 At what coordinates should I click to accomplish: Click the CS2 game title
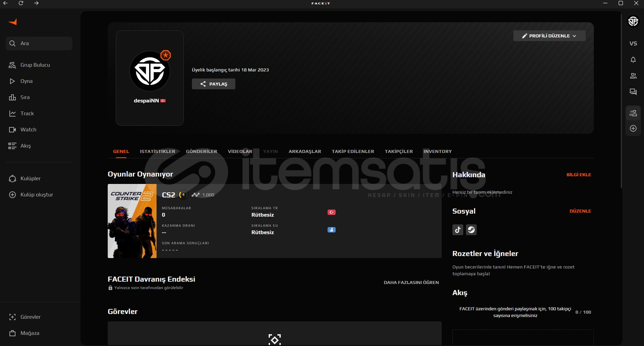point(169,195)
